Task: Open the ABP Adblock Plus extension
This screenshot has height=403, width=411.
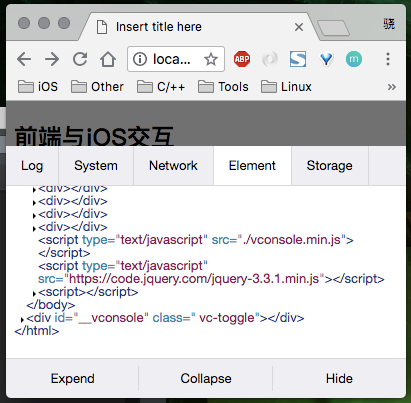Action: tap(242, 59)
